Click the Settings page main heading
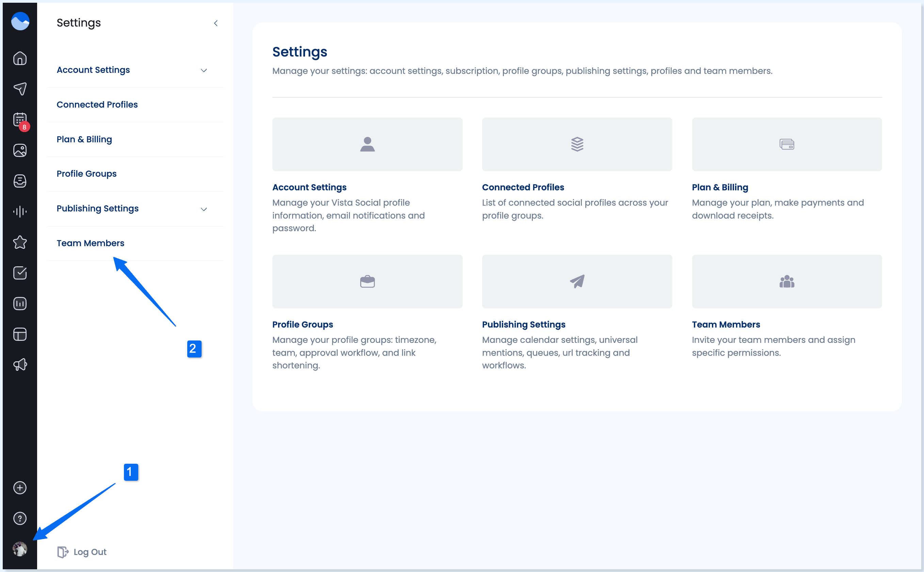The width and height of the screenshot is (924, 572). (300, 52)
